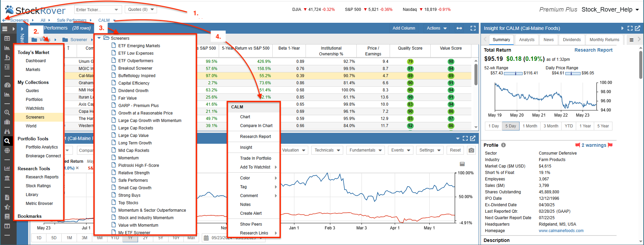Click the Add Column button
This screenshot has width=644, height=245.
pos(404,28)
